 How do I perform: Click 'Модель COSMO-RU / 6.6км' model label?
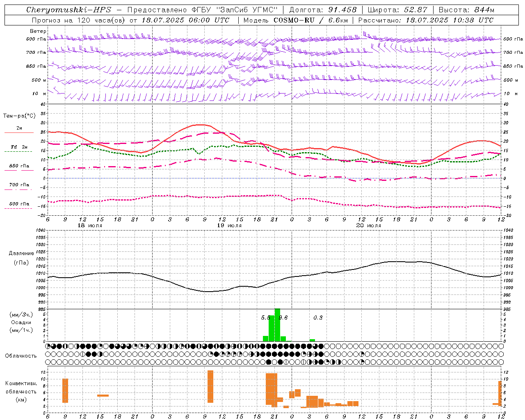tap(295, 20)
